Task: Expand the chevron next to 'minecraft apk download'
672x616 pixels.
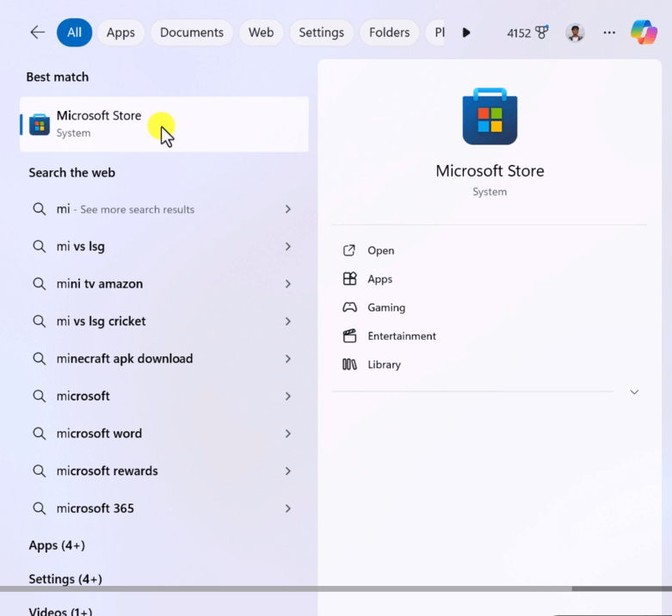Action: tap(288, 359)
